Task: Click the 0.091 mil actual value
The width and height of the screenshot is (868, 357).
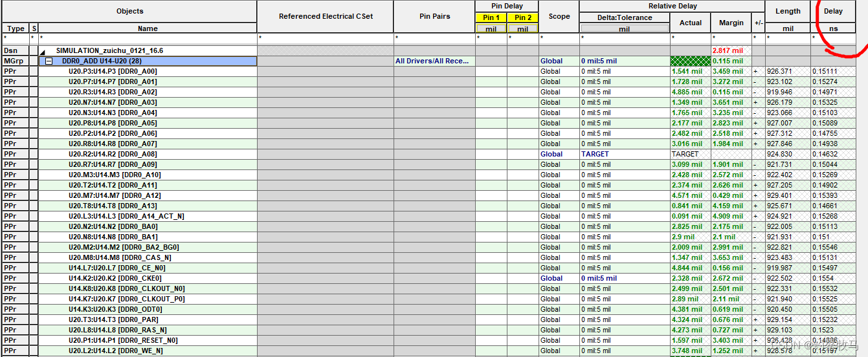Action: pos(687,216)
